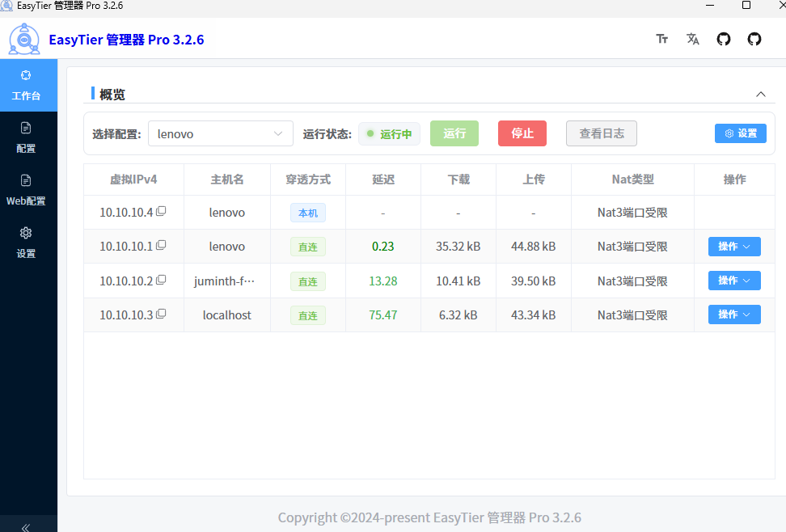Click the 运行中 running status badge
This screenshot has width=786, height=532.
pyautogui.click(x=389, y=133)
